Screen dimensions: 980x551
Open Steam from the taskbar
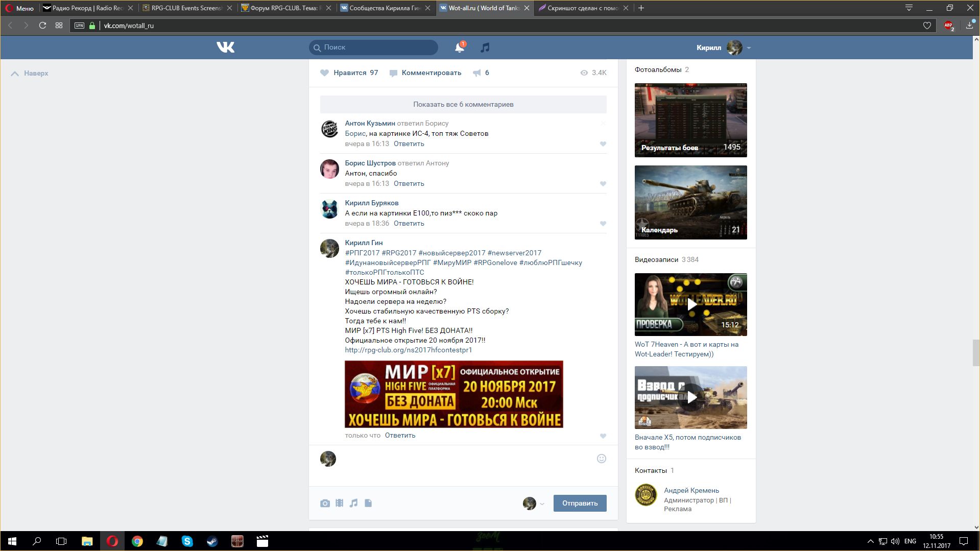pyautogui.click(x=212, y=541)
